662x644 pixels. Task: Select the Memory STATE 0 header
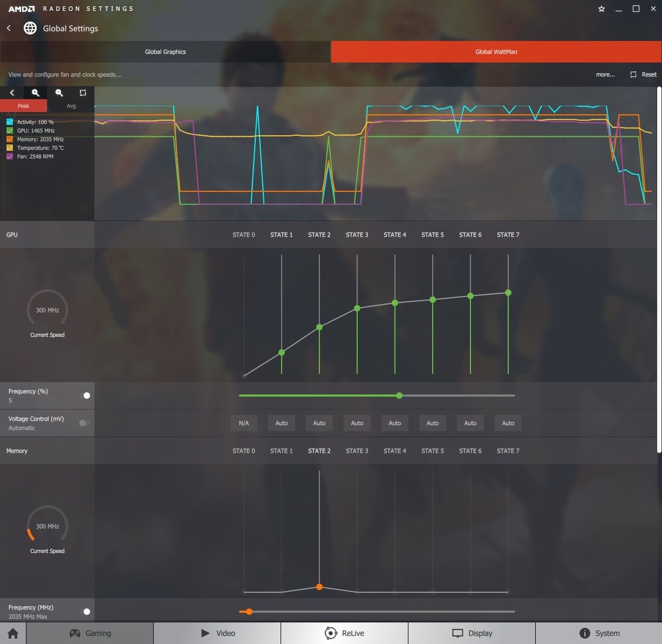(244, 451)
